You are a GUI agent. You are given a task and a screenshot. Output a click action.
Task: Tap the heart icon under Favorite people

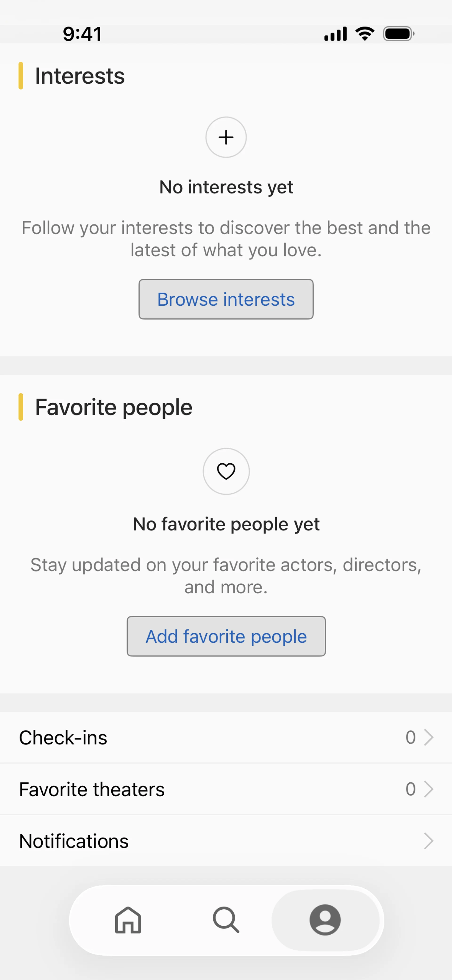coord(226,471)
